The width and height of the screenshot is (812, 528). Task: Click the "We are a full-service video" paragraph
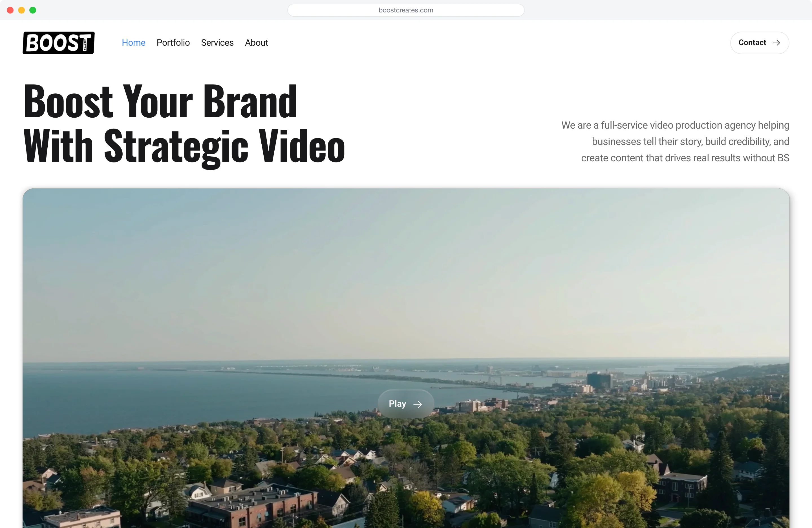675,142
